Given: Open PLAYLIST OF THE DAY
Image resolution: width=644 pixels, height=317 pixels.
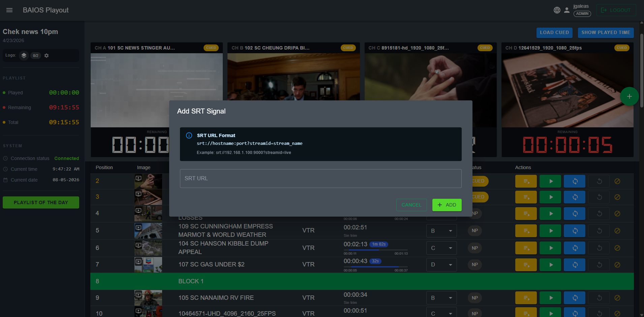Looking at the screenshot, I should [41, 202].
